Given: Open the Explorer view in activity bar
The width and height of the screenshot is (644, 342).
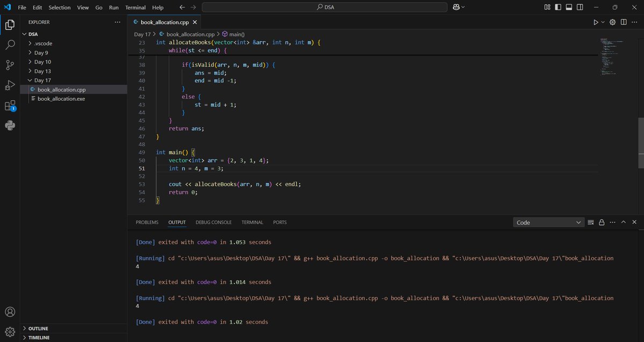Looking at the screenshot, I should pos(10,25).
